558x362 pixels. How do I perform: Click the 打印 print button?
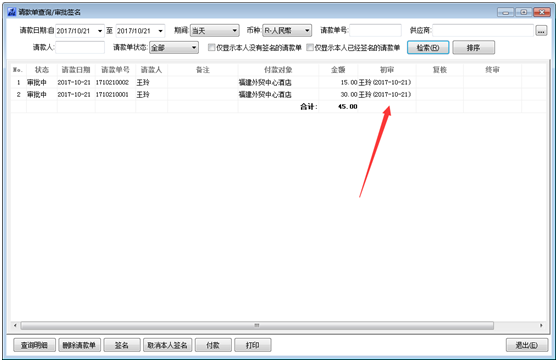coord(253,345)
